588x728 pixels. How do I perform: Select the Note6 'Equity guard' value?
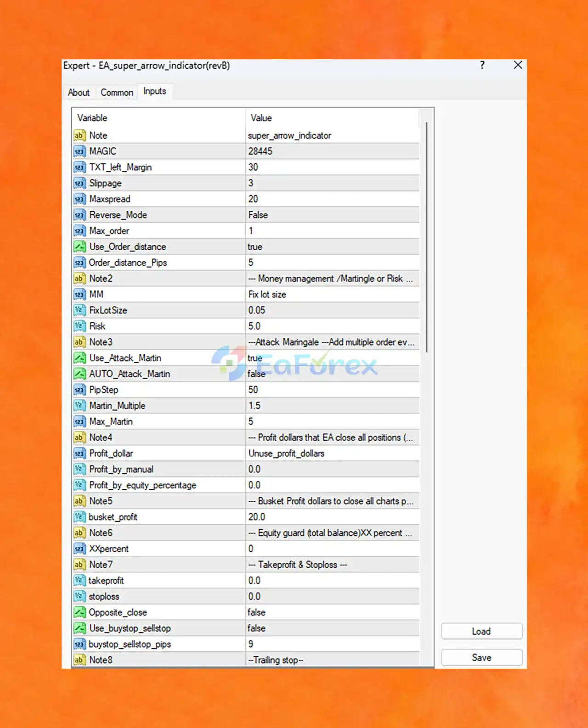[x=333, y=533]
